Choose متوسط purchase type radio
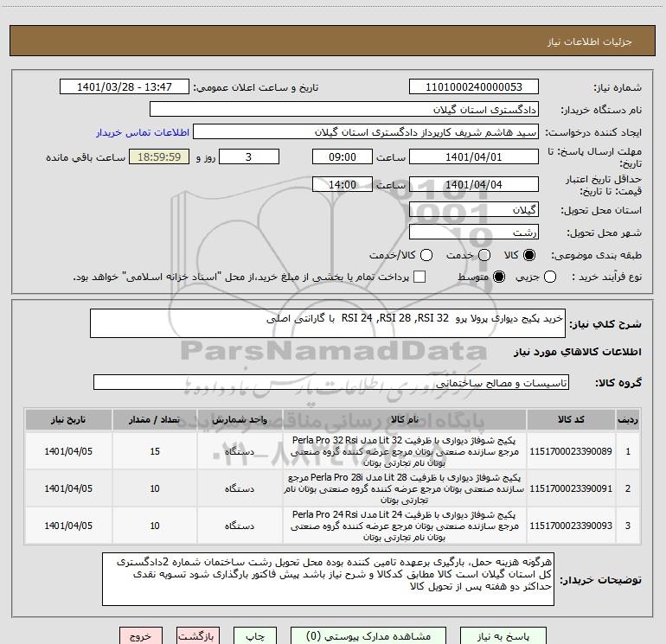The image size is (666, 644). tap(499, 277)
